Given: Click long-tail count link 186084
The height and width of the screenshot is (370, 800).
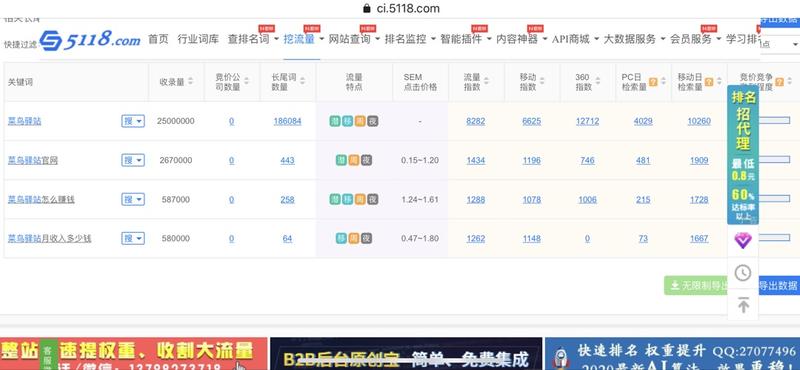Looking at the screenshot, I should 287,121.
